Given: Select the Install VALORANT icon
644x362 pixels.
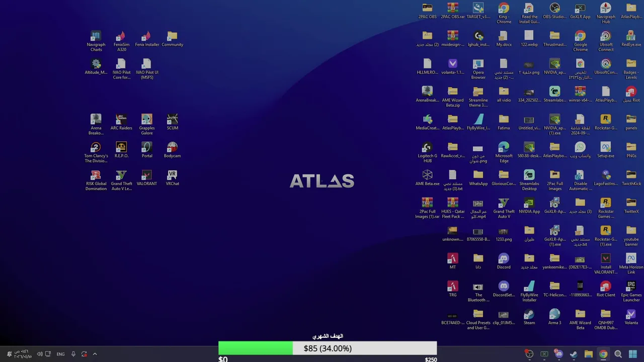Looking at the screenshot, I should pyautogui.click(x=606, y=264).
